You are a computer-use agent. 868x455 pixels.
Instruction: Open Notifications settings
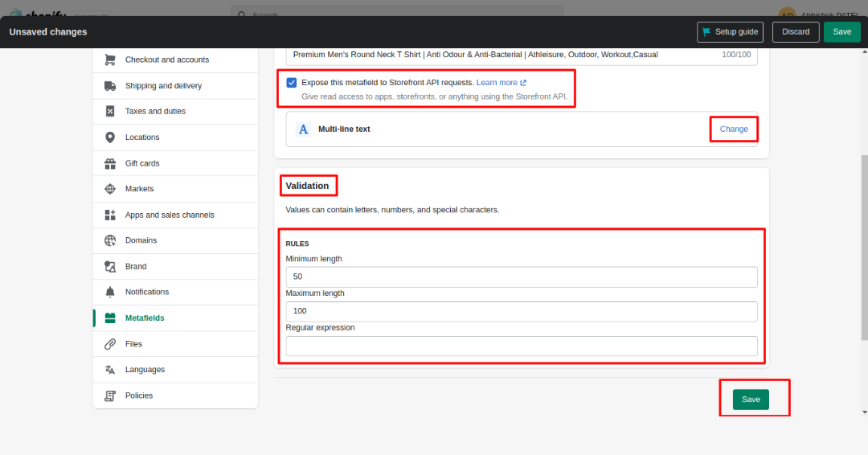(x=175, y=292)
